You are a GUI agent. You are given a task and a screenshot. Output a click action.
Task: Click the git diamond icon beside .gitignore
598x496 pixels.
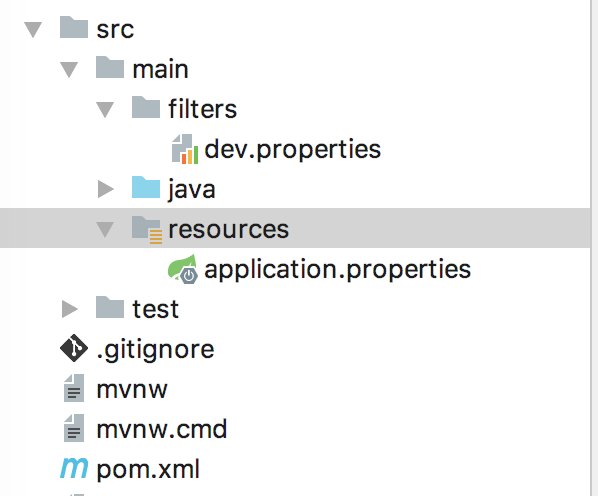coord(74,348)
